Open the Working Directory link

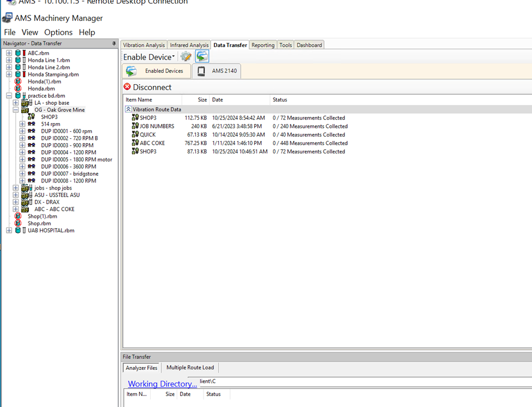(x=162, y=384)
